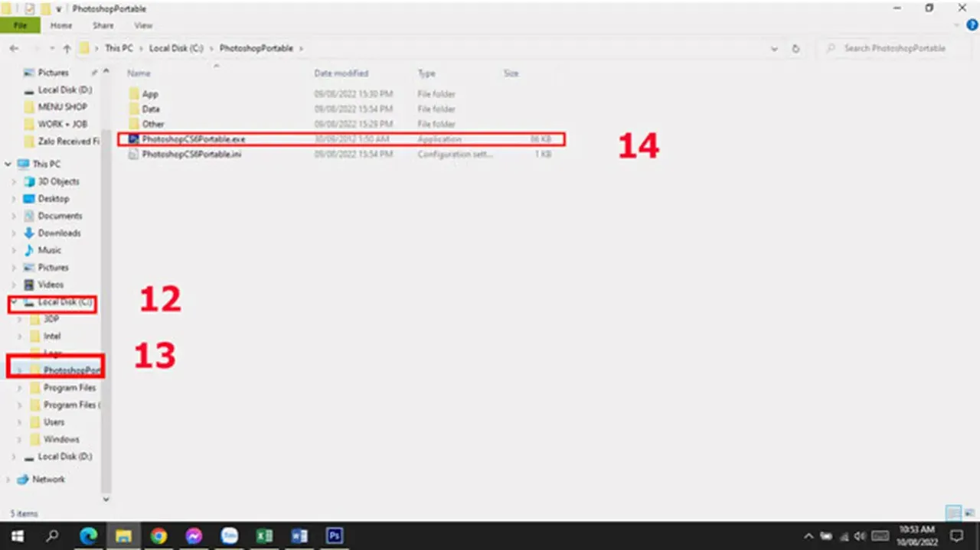
Task: Select the Network icon in the sidebar
Action: [23, 479]
